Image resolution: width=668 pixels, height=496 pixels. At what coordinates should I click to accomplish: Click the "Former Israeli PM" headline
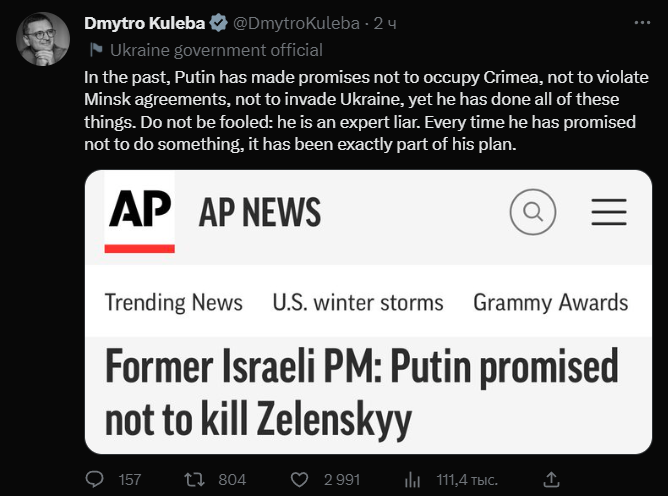pos(361,393)
